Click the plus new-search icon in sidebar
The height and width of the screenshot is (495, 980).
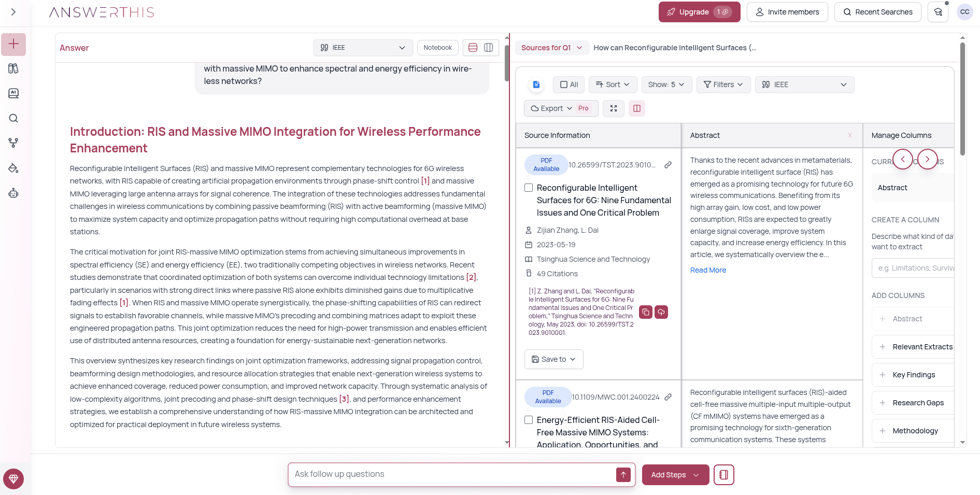[x=13, y=44]
